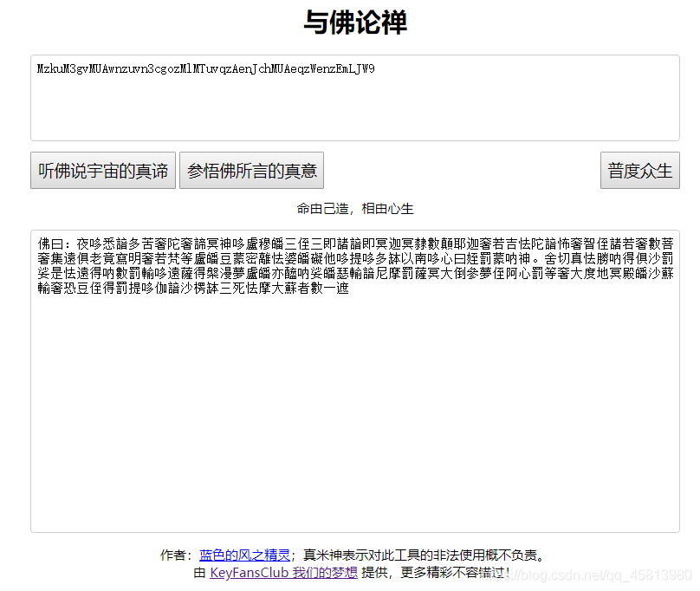Image resolution: width=700 pixels, height=591 pixels.
Task: Click the "参悟佛所言的真意" encode button
Action: (x=251, y=170)
